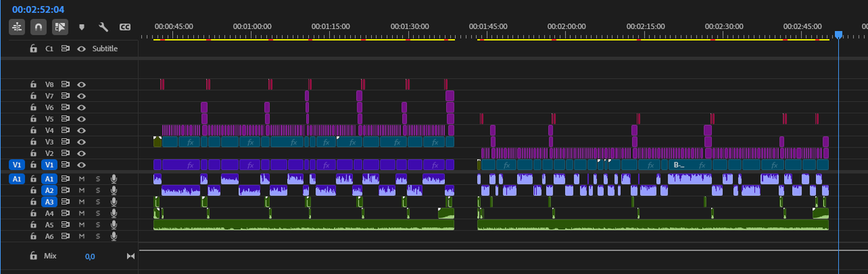Mute audio track A2
The height and width of the screenshot is (274, 868).
pyautogui.click(x=82, y=190)
